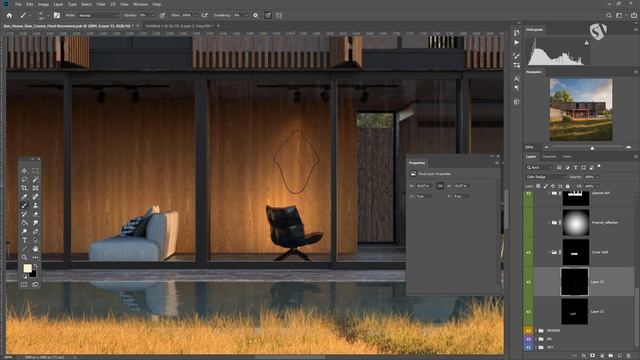This screenshot has width=640, height=360.
Task: Toggle pressure for size icon
Action: click(268, 15)
